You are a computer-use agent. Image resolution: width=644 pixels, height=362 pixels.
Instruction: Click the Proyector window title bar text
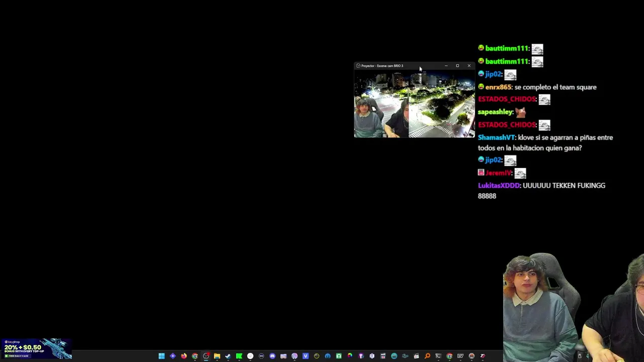pyautogui.click(x=382, y=66)
